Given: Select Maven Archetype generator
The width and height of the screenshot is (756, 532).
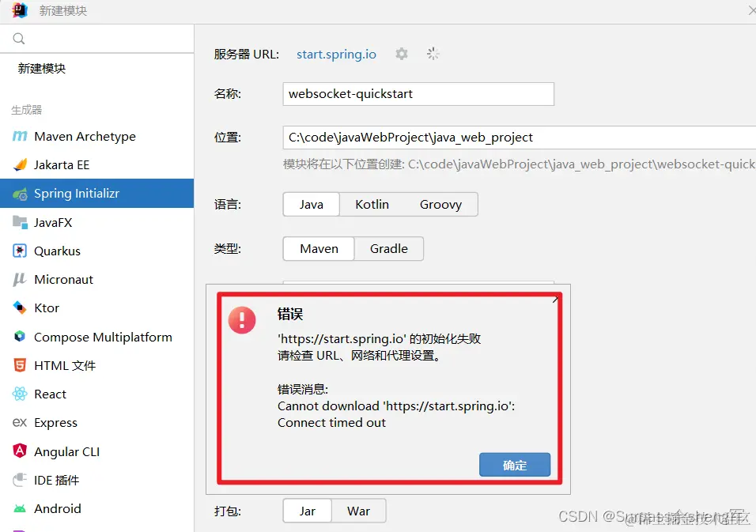Looking at the screenshot, I should (97, 137).
